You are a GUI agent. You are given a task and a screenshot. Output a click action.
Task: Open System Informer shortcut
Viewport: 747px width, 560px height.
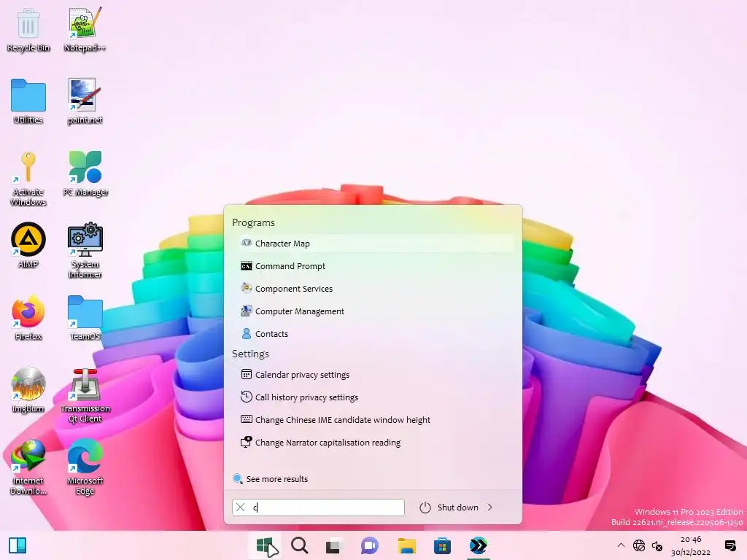(x=85, y=251)
